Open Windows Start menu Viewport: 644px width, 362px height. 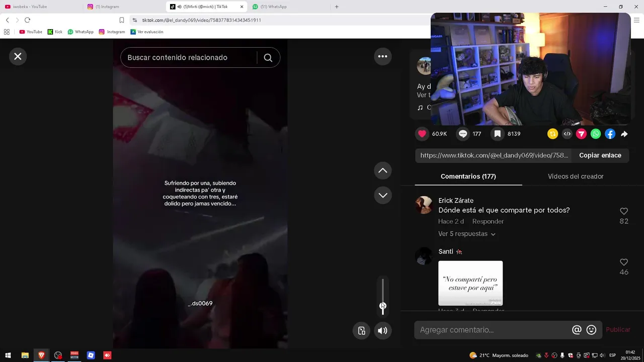(8, 355)
